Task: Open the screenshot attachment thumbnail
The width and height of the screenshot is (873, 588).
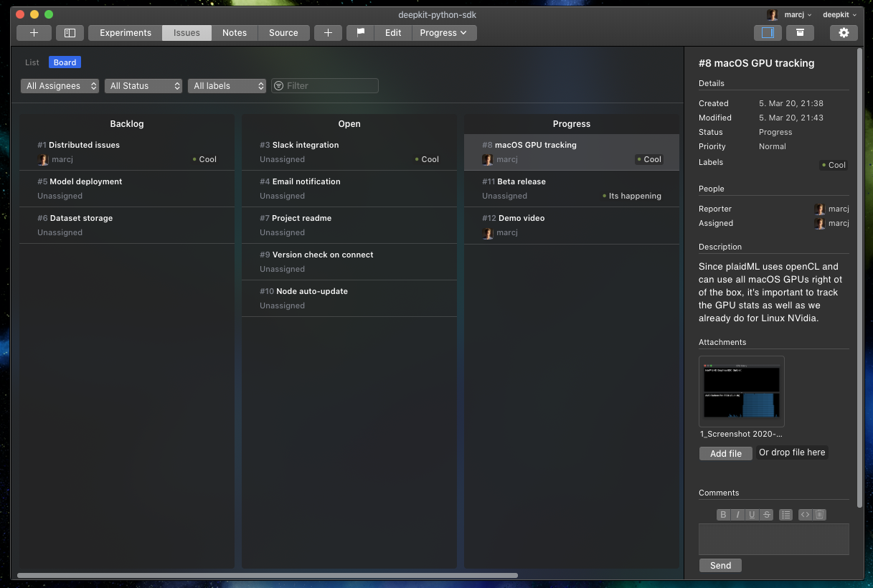Action: pos(742,392)
